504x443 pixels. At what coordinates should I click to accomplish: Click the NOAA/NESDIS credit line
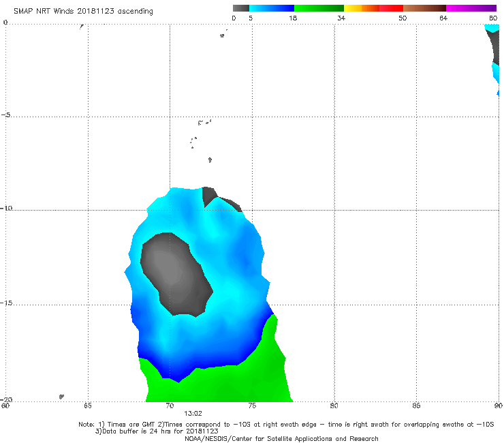pos(281,438)
